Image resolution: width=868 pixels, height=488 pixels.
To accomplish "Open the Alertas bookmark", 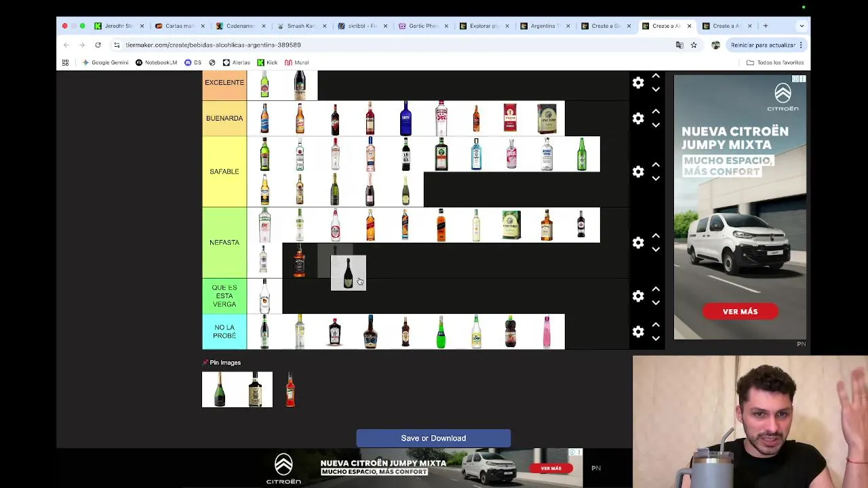I will click(x=236, y=62).
